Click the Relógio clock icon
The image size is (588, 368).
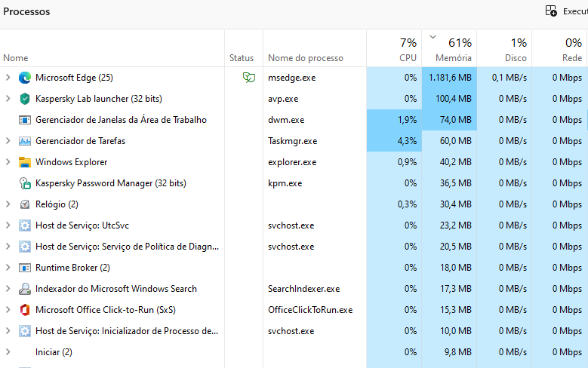point(25,204)
